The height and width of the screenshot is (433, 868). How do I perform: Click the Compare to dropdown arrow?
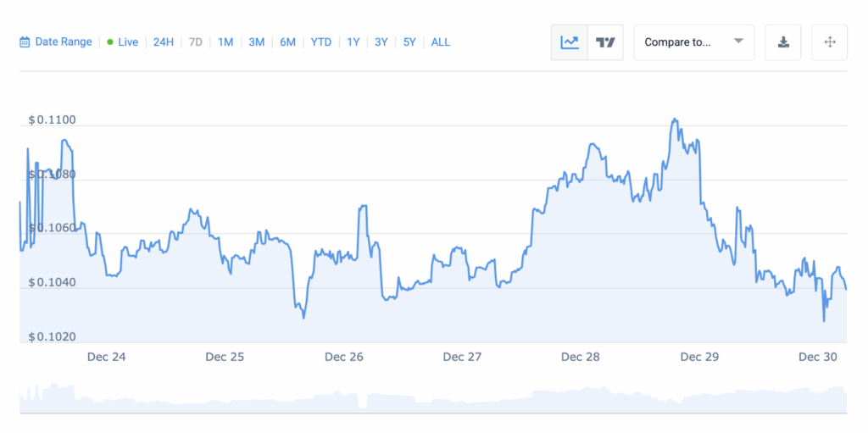point(738,42)
